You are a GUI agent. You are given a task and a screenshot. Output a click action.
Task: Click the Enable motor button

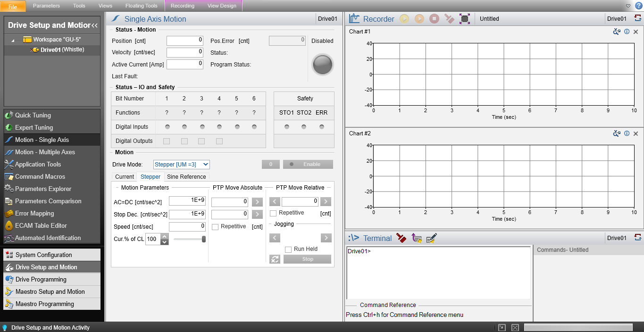click(x=308, y=164)
